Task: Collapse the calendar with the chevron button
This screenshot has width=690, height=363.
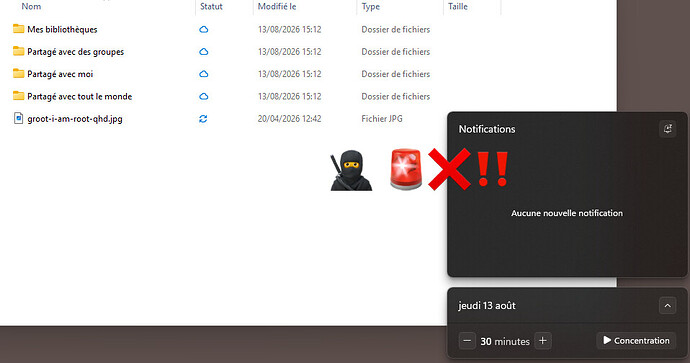Action: coord(668,305)
